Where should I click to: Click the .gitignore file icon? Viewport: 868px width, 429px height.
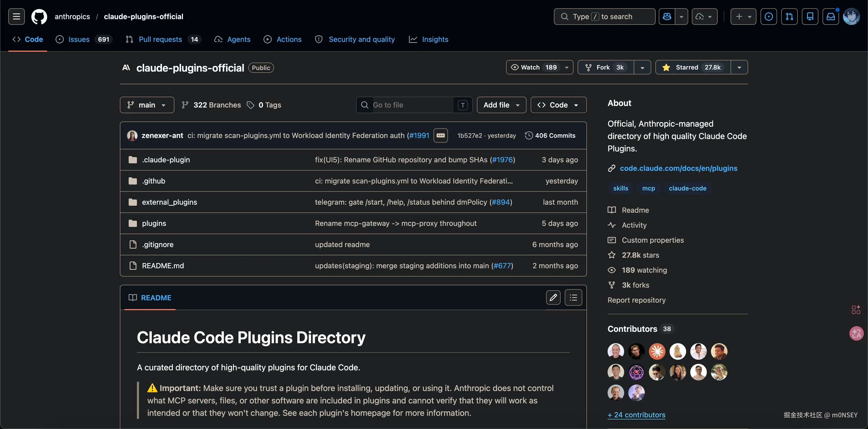133,244
